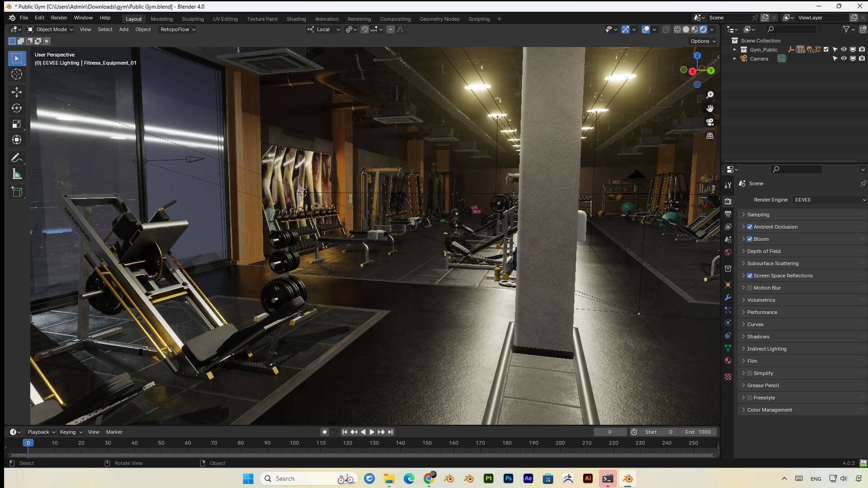Activate the Annotate pencil tool

pos(17,158)
